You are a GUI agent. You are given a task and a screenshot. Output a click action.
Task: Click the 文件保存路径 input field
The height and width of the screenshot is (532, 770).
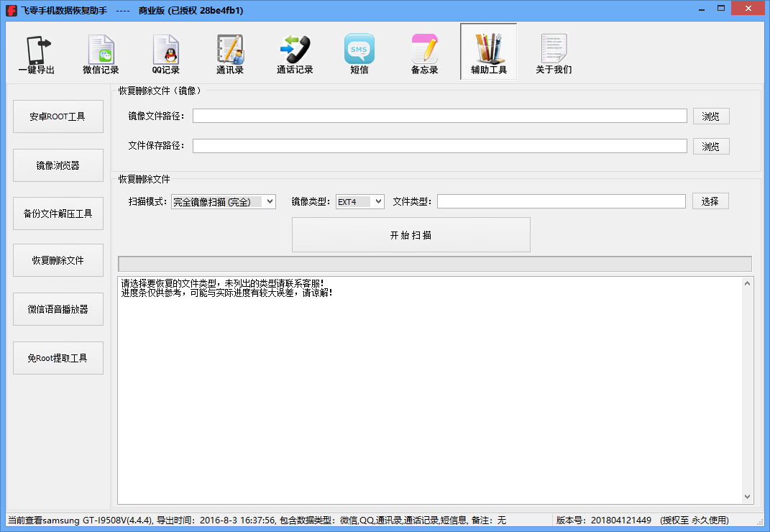(x=439, y=146)
